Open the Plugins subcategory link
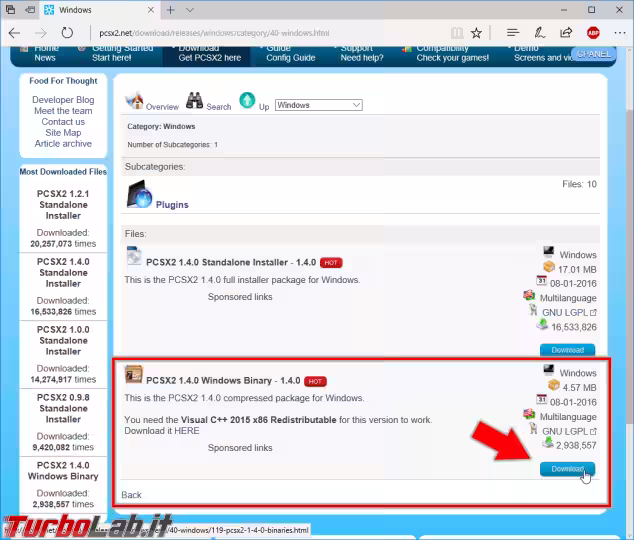Screen dimensions: 634x540 [x=172, y=205]
